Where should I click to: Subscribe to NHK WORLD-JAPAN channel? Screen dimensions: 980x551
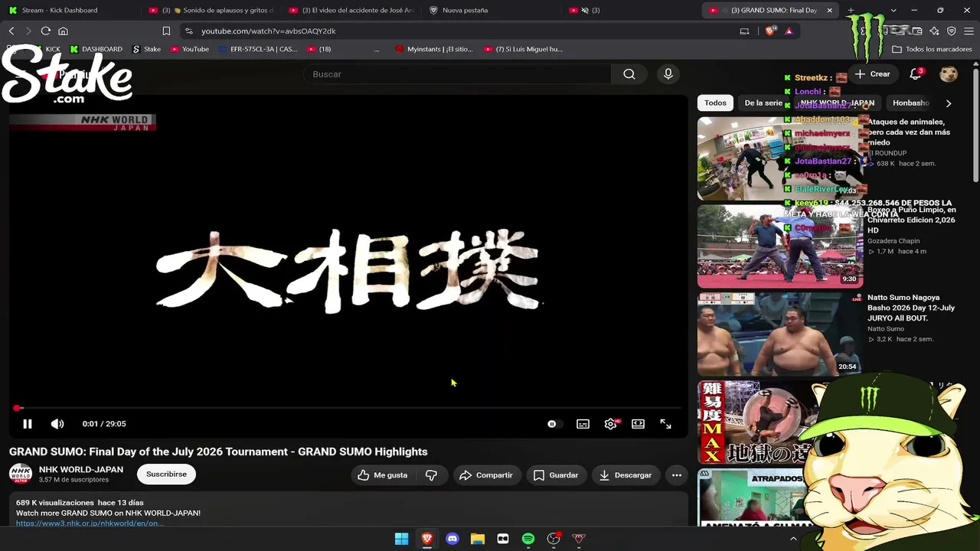point(166,474)
